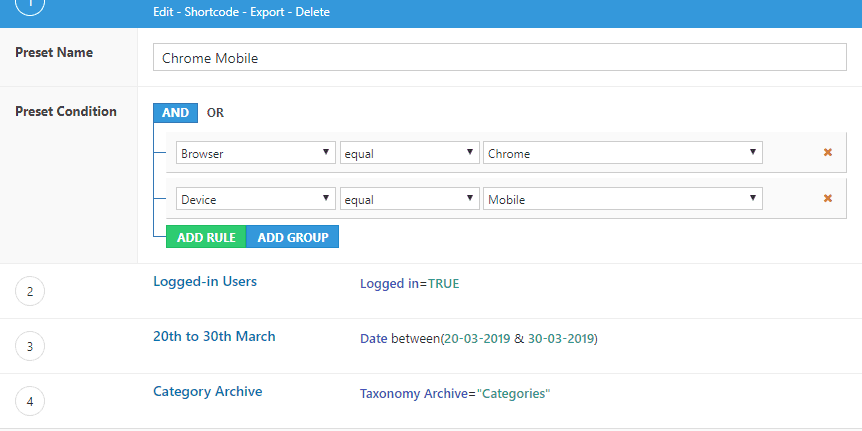Remove the Browser rule with the X icon
862x431 pixels.
click(x=827, y=153)
